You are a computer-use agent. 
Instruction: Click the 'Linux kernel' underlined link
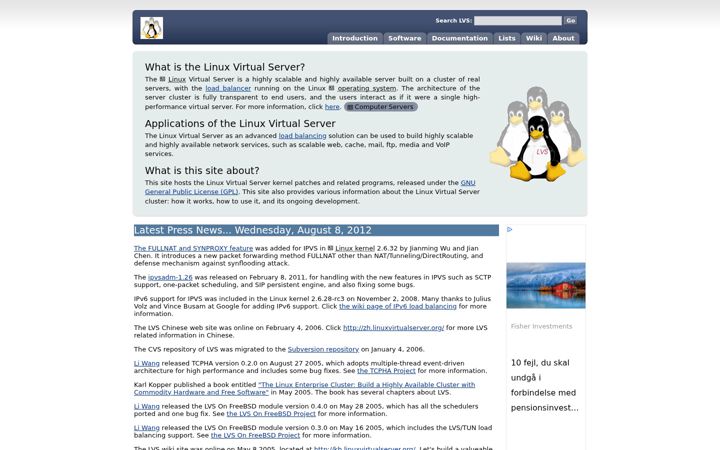355,248
